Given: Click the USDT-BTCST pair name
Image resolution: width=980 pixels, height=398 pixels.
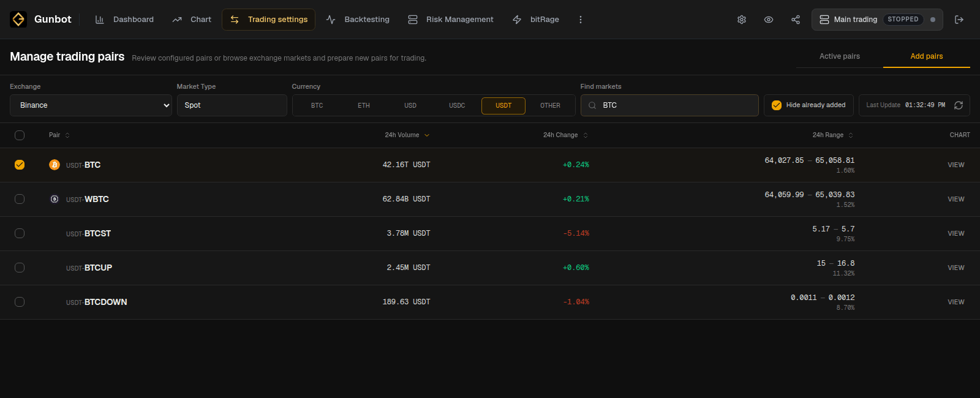Looking at the screenshot, I should click(x=88, y=234).
